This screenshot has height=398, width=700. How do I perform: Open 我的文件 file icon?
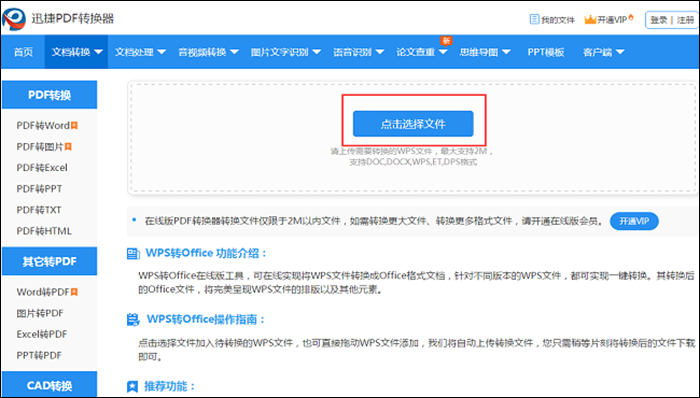tap(534, 19)
